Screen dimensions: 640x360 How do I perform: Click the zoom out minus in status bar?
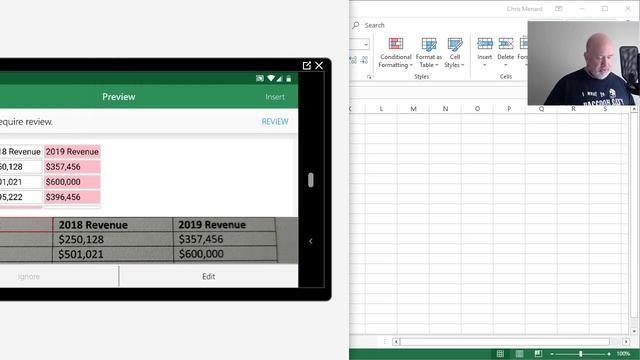(x=552, y=354)
